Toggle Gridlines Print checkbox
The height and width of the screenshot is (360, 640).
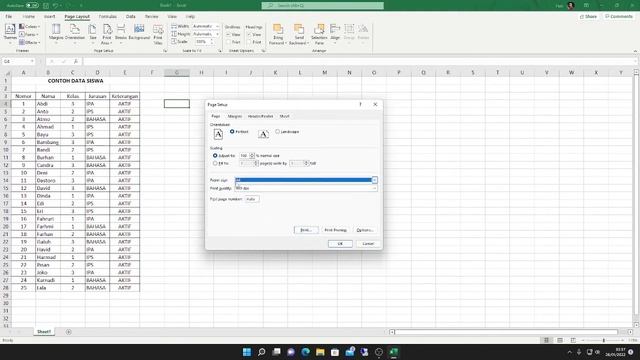pos(229,42)
